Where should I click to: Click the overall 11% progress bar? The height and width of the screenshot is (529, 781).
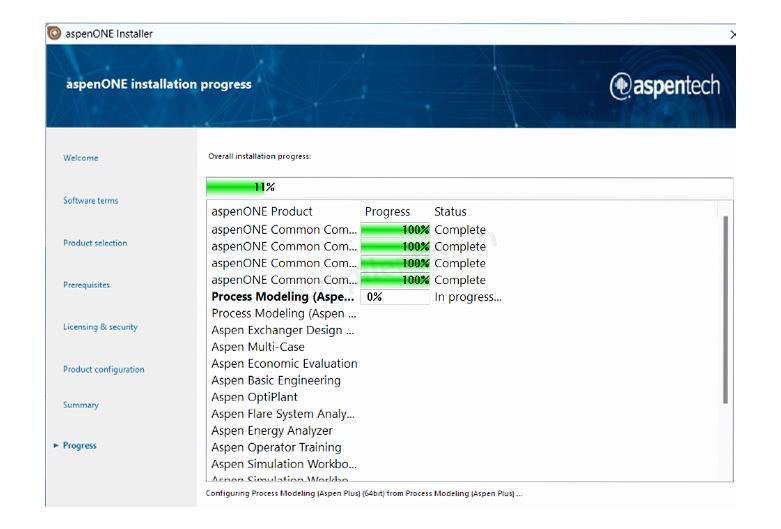(x=469, y=187)
